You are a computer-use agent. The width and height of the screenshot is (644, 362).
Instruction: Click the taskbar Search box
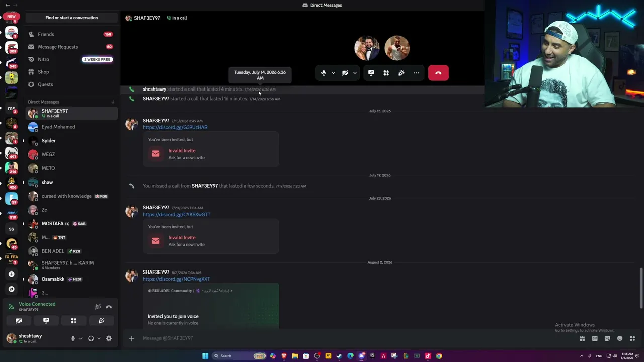pyautogui.click(x=239, y=356)
